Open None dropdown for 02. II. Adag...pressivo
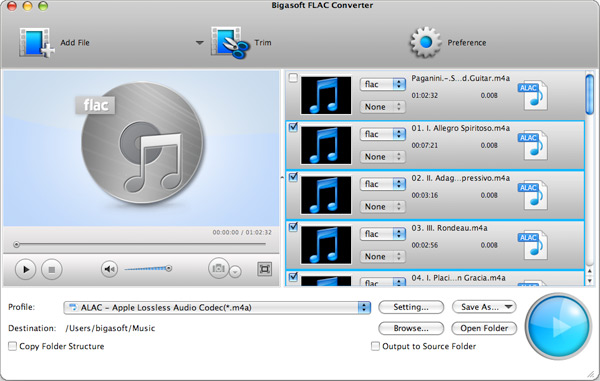This screenshot has height=381, width=600. [382, 207]
